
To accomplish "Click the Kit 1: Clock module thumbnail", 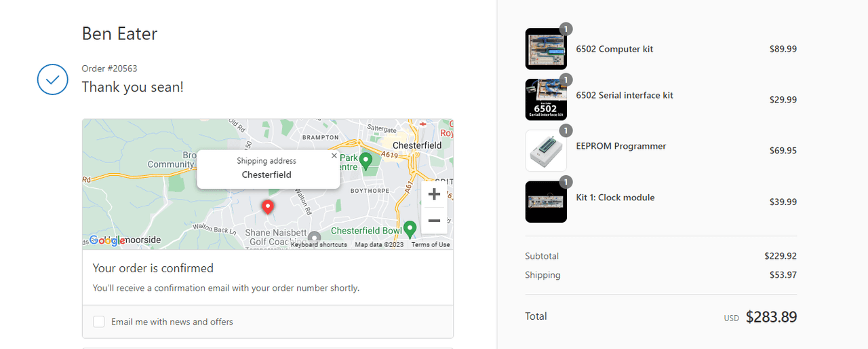I will point(546,202).
